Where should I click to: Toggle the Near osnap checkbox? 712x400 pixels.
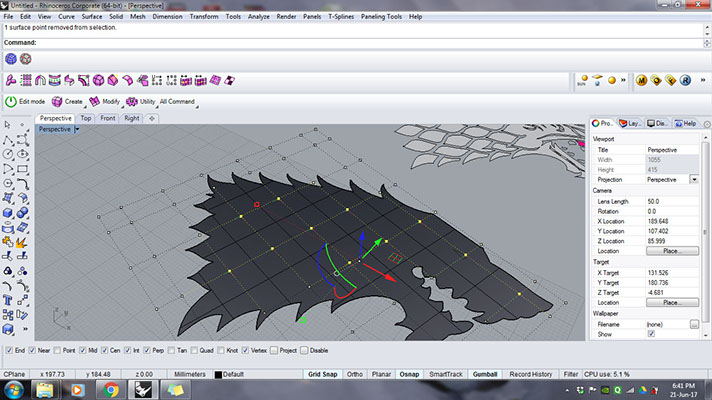coord(32,351)
